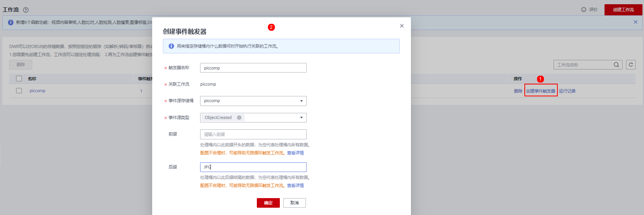This screenshot has height=215, width=644.
Task: Dismiss the new-functions notice banner
Action: point(636,22)
